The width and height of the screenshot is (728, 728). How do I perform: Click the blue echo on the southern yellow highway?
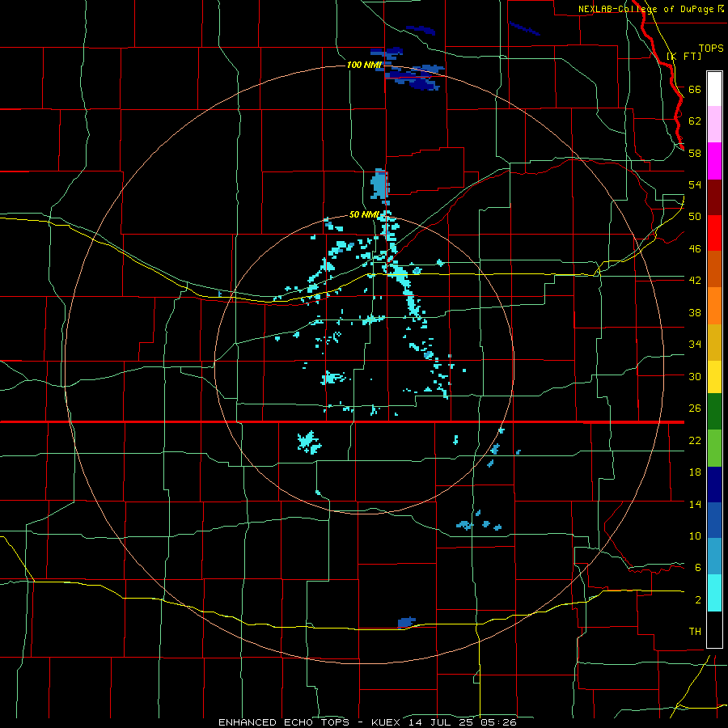click(x=407, y=622)
